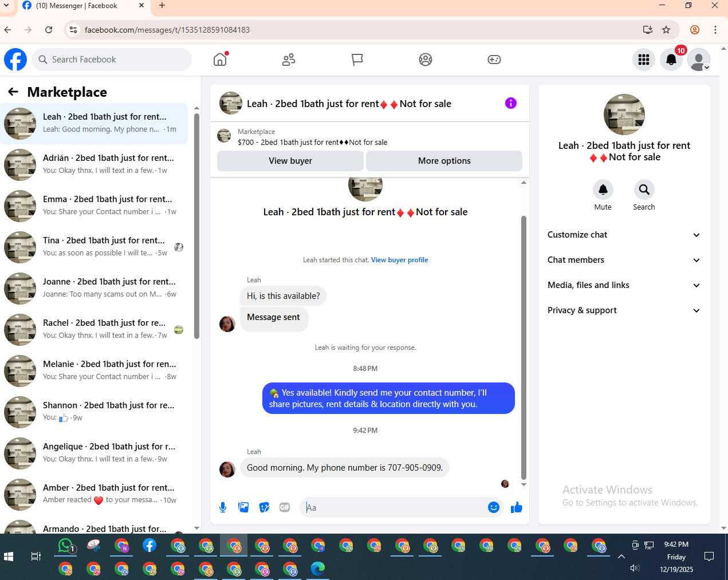Open the emoji picker smiley icon
Viewport: 728px width, 580px height.
[x=494, y=507]
